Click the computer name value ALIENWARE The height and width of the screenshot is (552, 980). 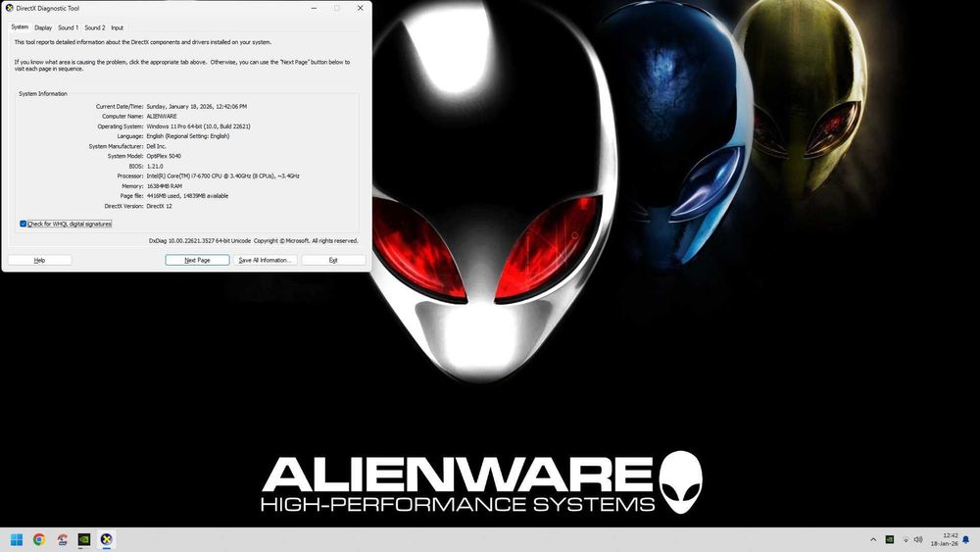(x=162, y=117)
